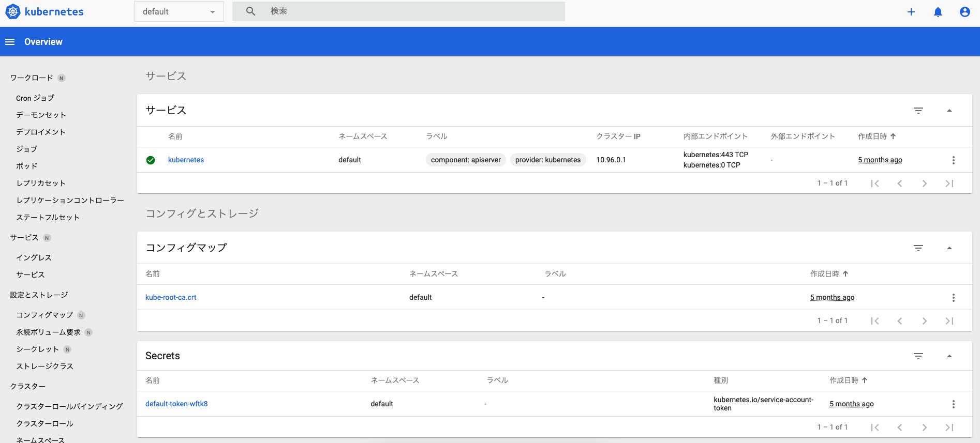Go to previous page in コンフィグマップ pagination
Screen dimensions: 980x443
tap(900, 321)
